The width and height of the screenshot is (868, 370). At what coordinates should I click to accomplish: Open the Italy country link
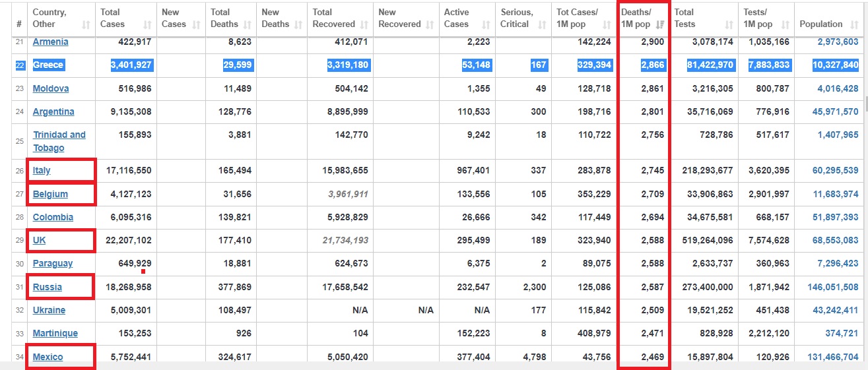coord(42,171)
